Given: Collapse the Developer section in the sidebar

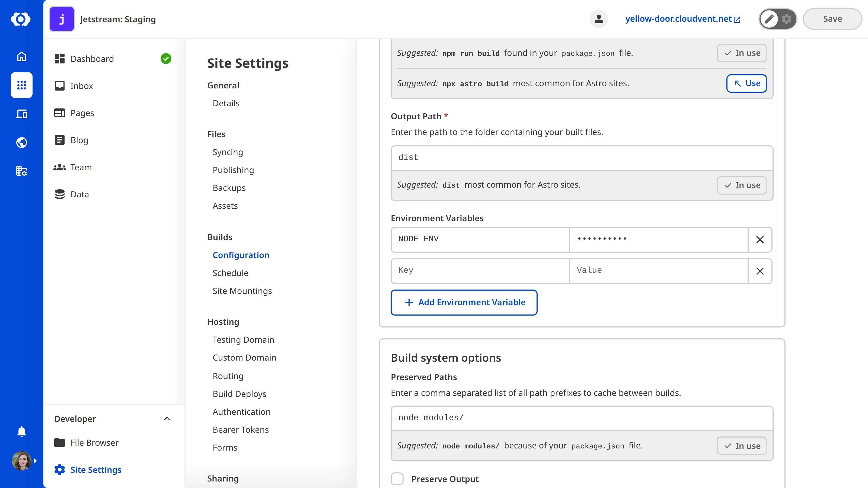Looking at the screenshot, I should [x=167, y=419].
